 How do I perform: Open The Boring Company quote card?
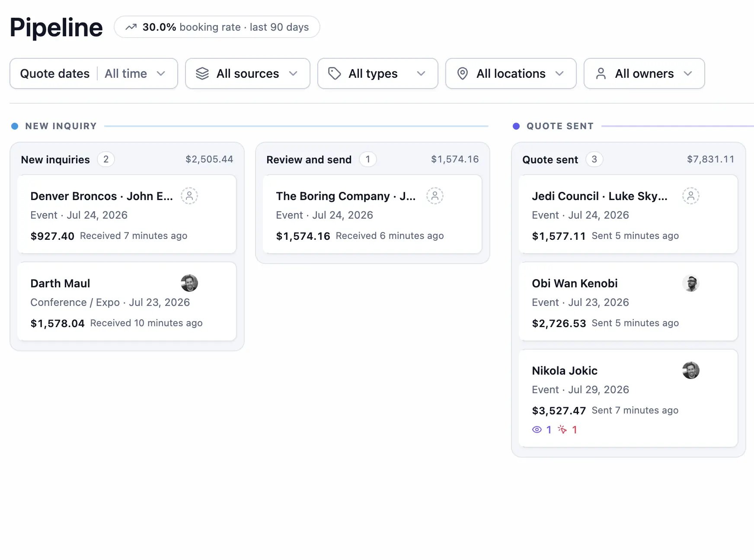pos(372,214)
